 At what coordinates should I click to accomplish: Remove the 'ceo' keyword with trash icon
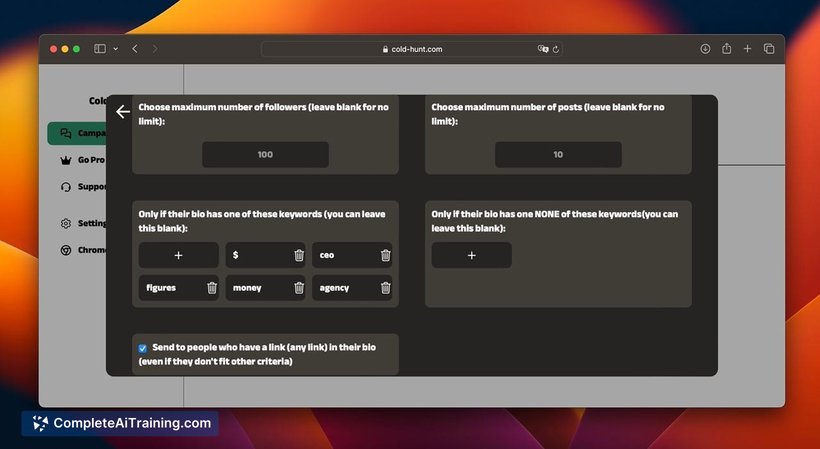385,255
